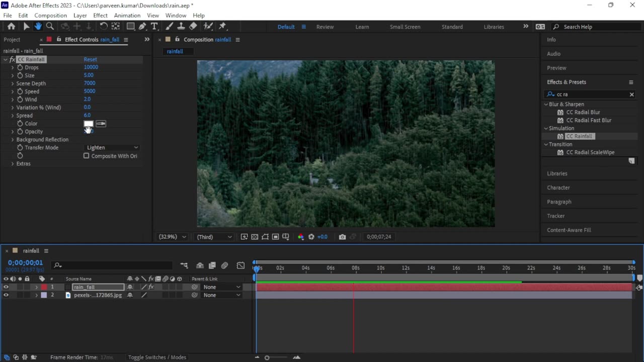Open the Tracker panel
The height and width of the screenshot is (362, 644).
(556, 216)
